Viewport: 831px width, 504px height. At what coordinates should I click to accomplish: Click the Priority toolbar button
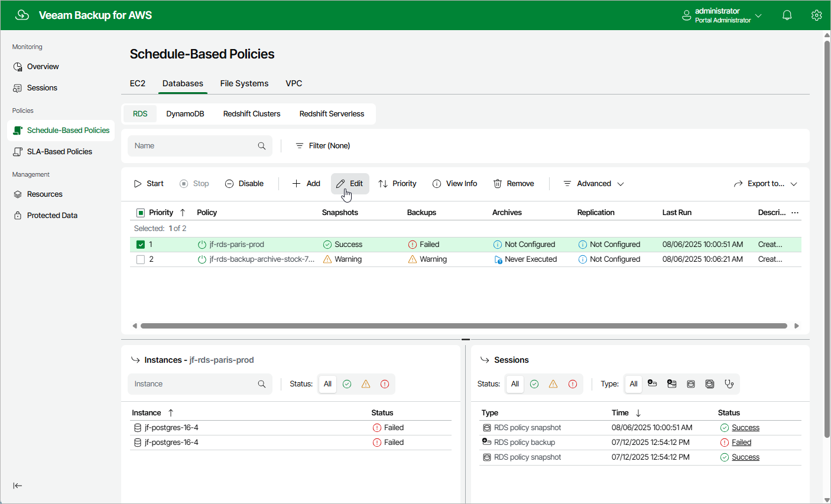tap(397, 184)
